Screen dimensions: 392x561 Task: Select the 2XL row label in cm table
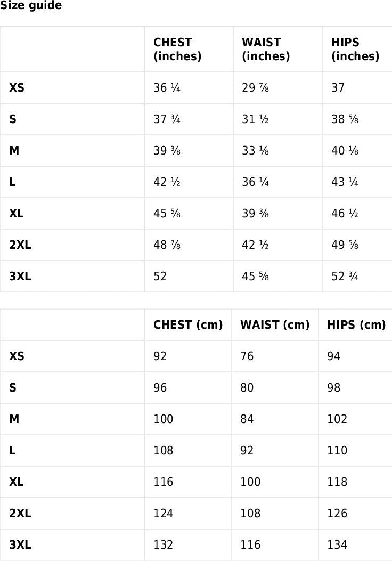tap(20, 514)
